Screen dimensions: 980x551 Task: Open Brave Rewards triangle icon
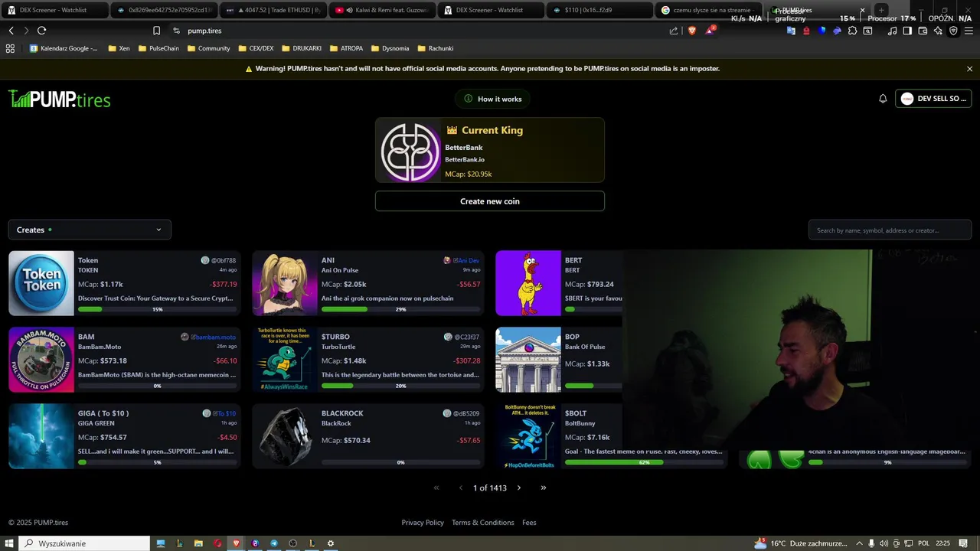(x=710, y=31)
